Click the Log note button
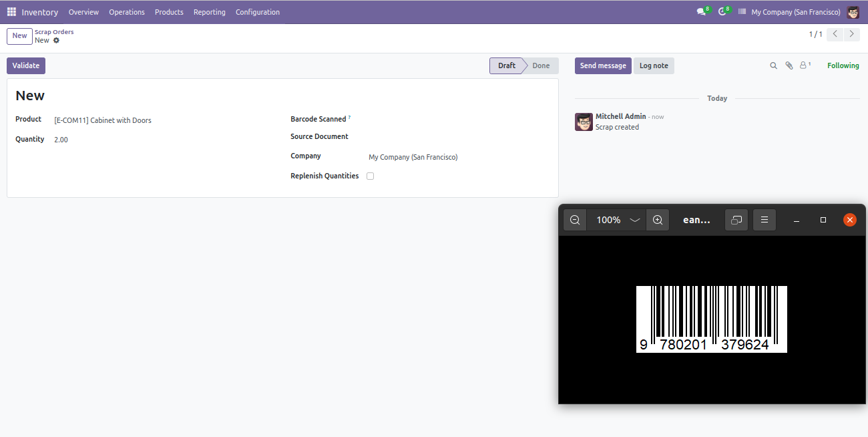 coord(654,65)
